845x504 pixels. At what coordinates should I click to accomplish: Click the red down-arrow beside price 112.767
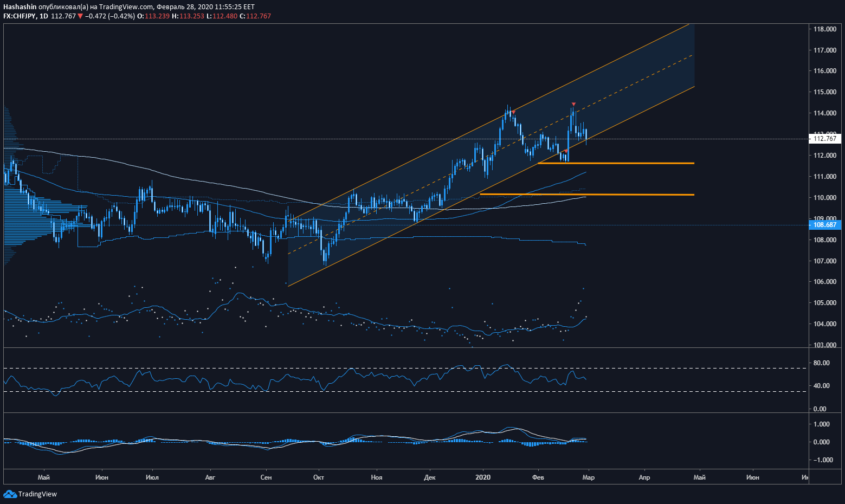80,16
